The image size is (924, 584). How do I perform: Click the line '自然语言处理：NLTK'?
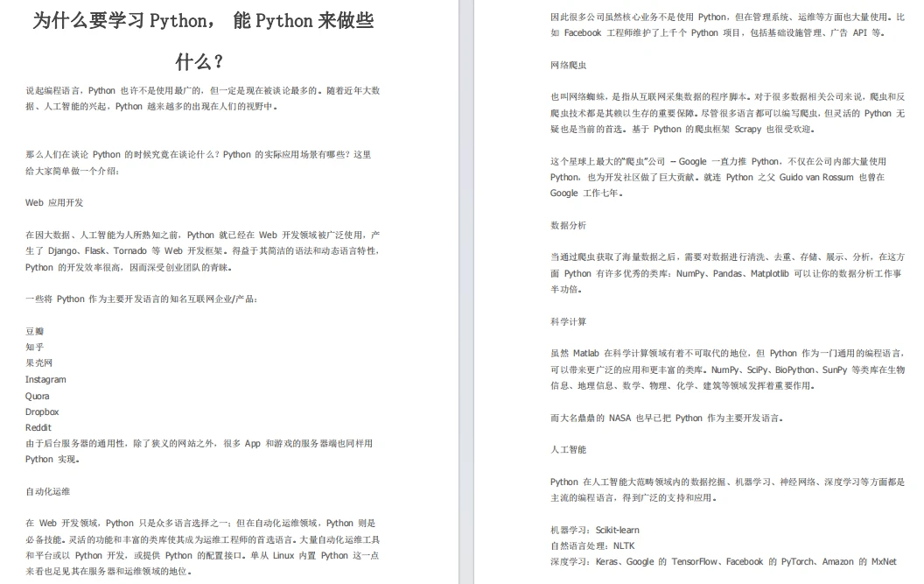(x=593, y=545)
